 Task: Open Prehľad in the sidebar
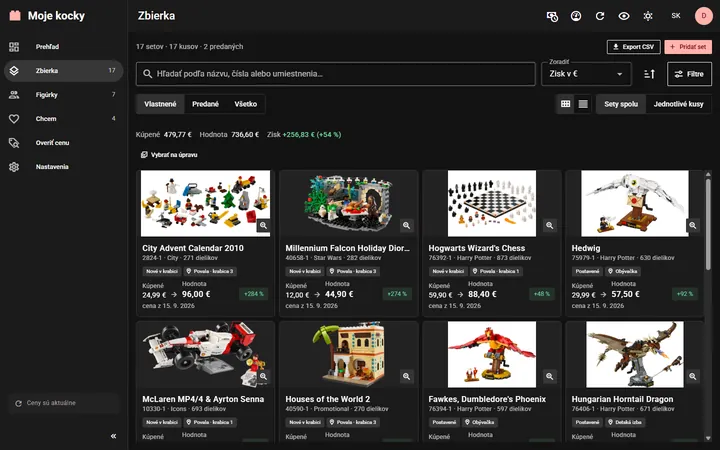pos(64,47)
